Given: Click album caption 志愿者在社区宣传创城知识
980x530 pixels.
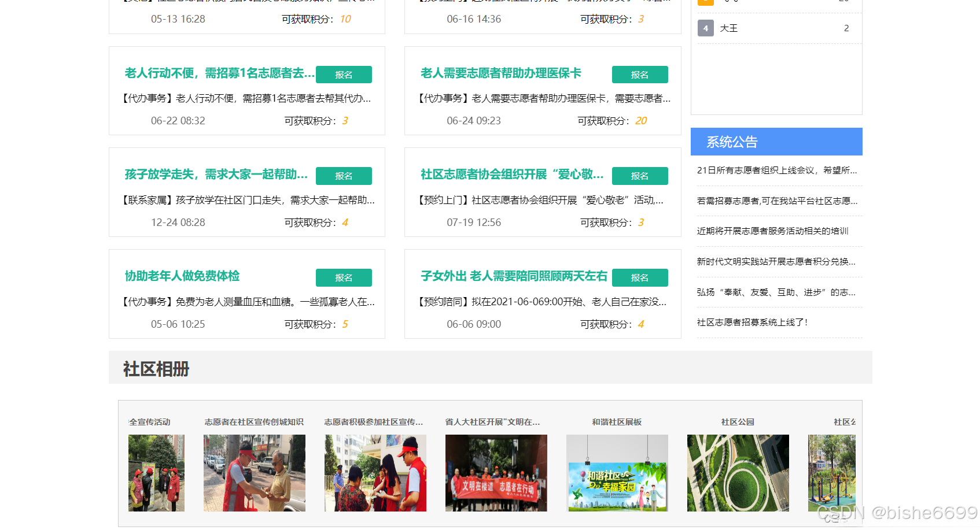Looking at the screenshot, I should coord(254,422).
